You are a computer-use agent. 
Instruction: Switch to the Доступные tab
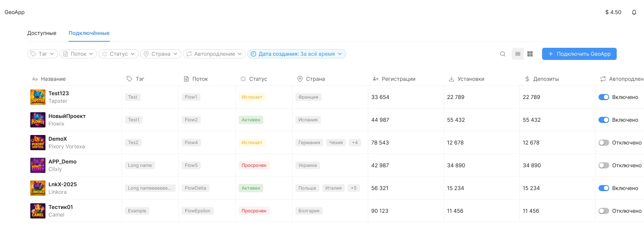pyautogui.click(x=42, y=33)
